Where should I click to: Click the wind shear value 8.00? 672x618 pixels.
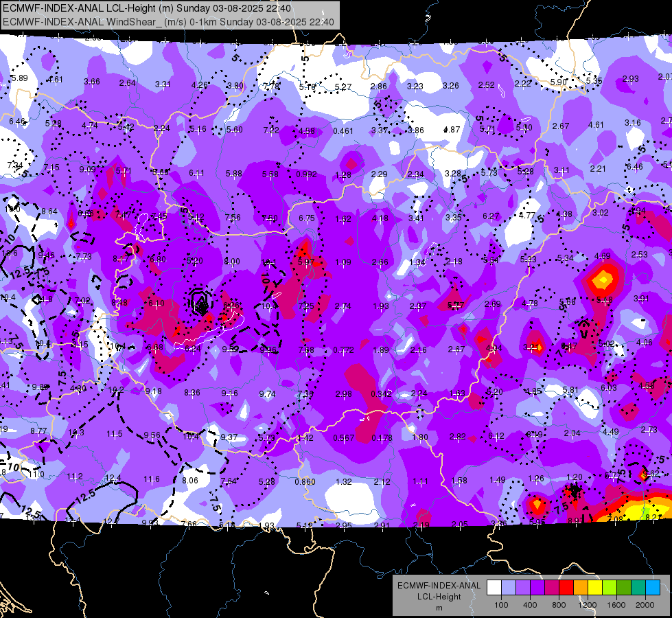(232, 262)
